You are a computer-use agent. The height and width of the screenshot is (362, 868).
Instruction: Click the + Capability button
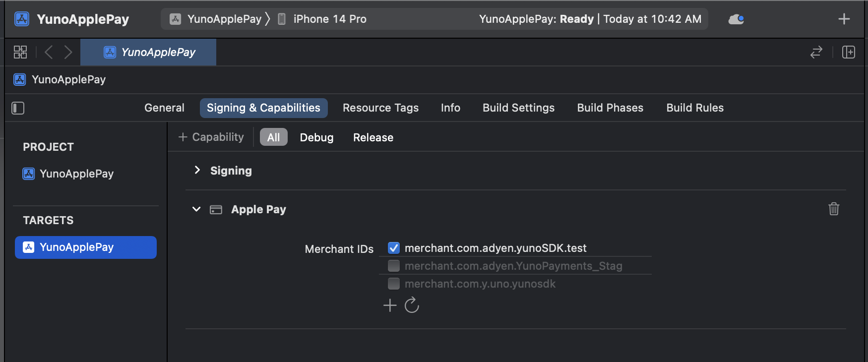coord(211,137)
